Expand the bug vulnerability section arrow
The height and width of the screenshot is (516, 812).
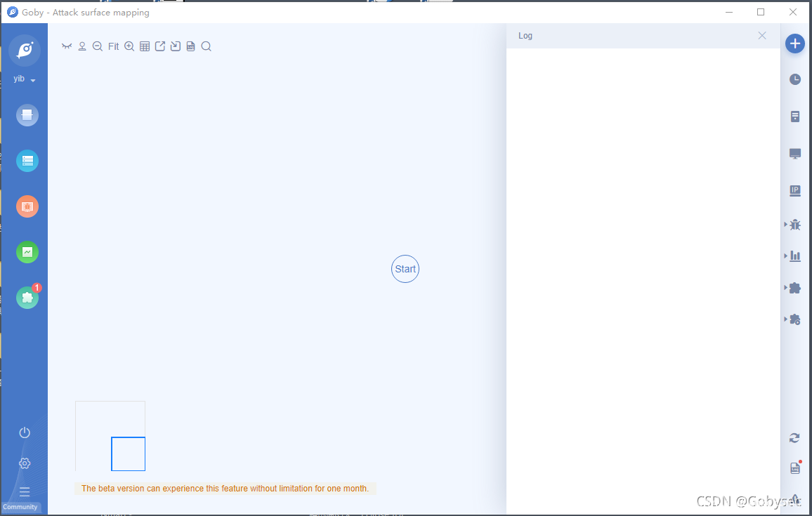tap(786, 225)
